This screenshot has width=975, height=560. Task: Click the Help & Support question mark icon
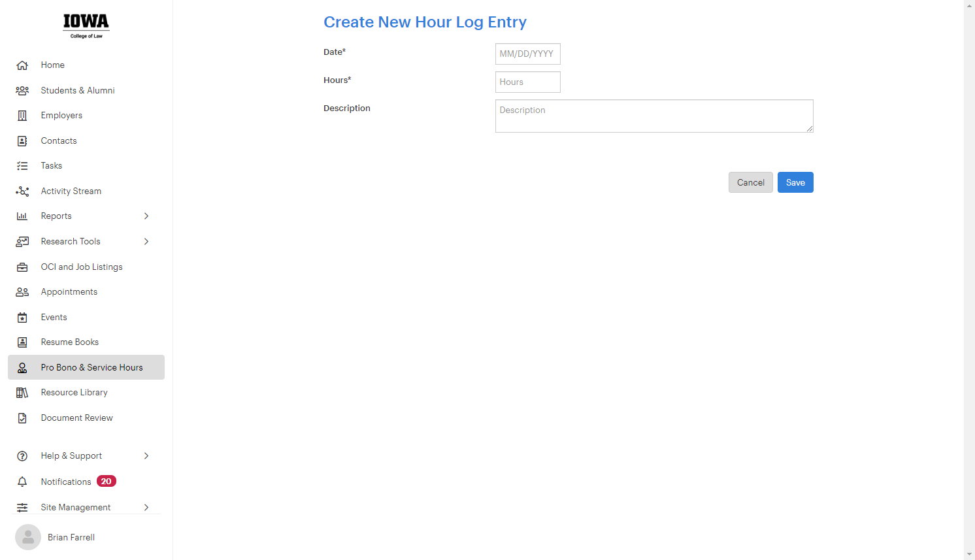[22, 456]
